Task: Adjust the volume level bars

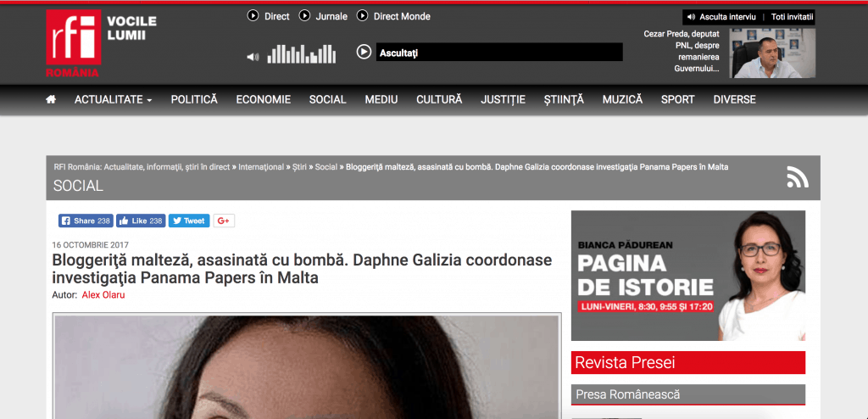Action: tap(302, 53)
